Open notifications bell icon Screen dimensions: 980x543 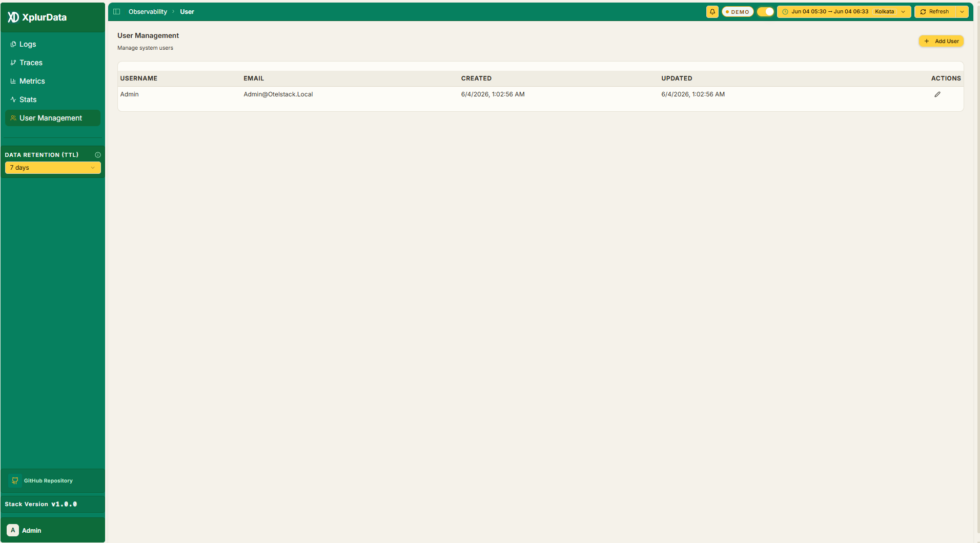pos(712,12)
